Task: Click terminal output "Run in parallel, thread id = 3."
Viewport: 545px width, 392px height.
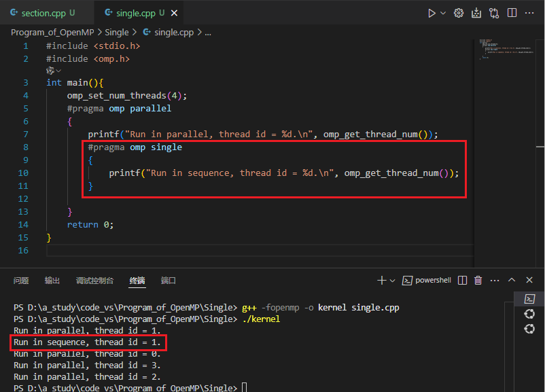Action: pyautogui.click(x=87, y=366)
